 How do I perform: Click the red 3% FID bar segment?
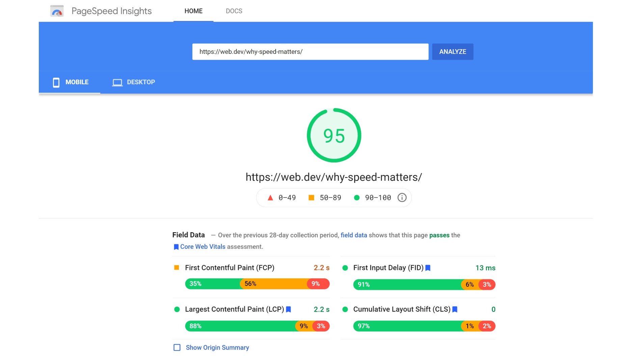(x=487, y=284)
